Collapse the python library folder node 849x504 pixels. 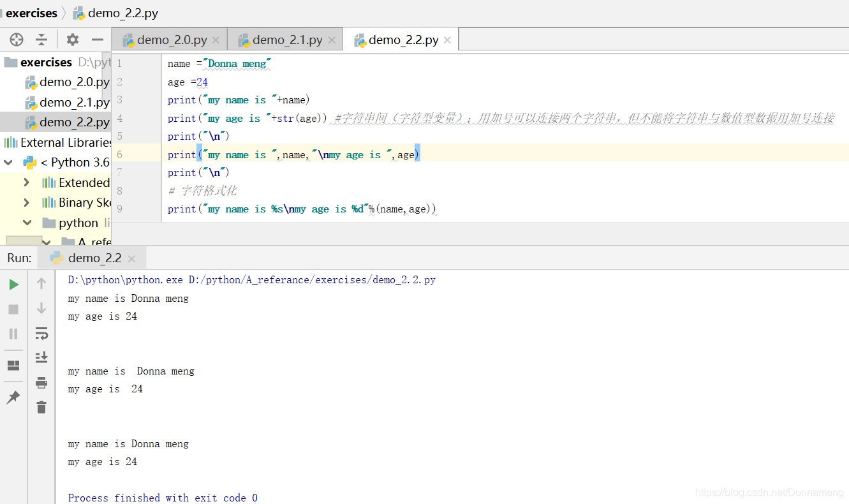pos(27,223)
